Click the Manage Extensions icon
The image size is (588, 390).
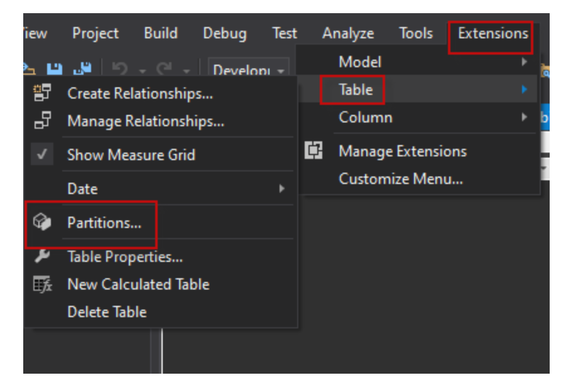click(x=313, y=151)
